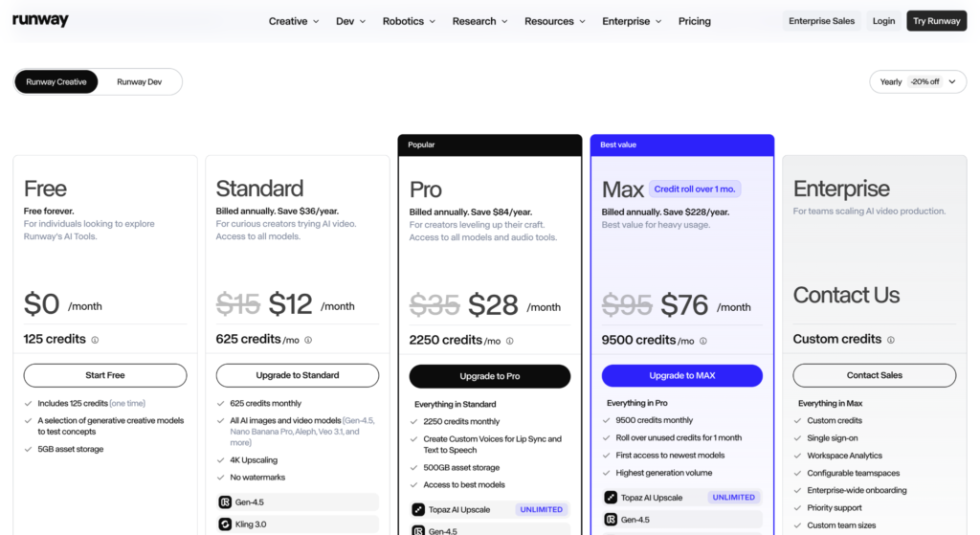Click Gen-4.5 icon in Max plan

tap(611, 520)
